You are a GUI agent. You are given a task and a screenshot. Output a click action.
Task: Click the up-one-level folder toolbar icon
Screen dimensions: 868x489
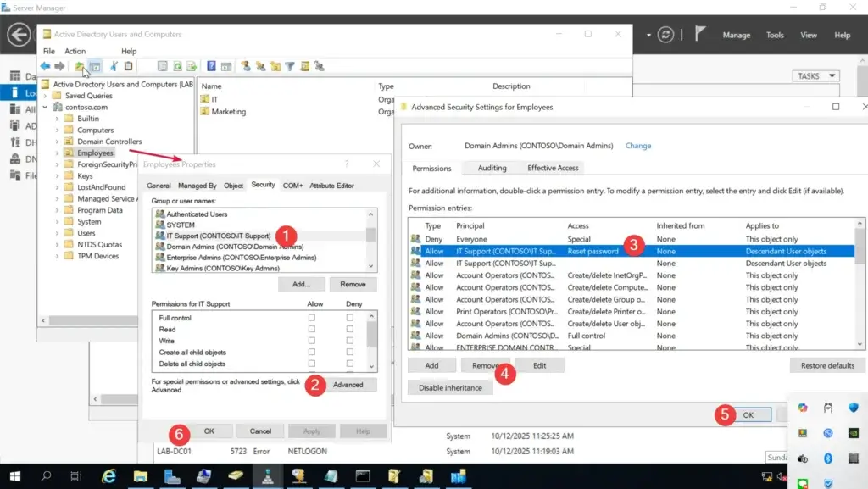coord(79,66)
